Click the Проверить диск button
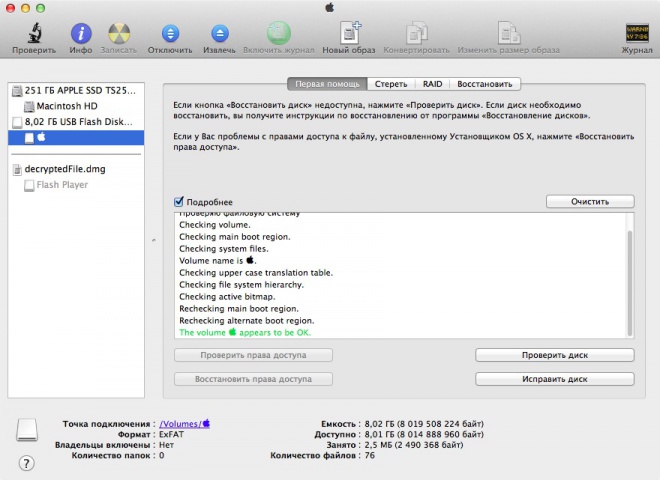Image resolution: width=660 pixels, height=480 pixels. point(555,355)
